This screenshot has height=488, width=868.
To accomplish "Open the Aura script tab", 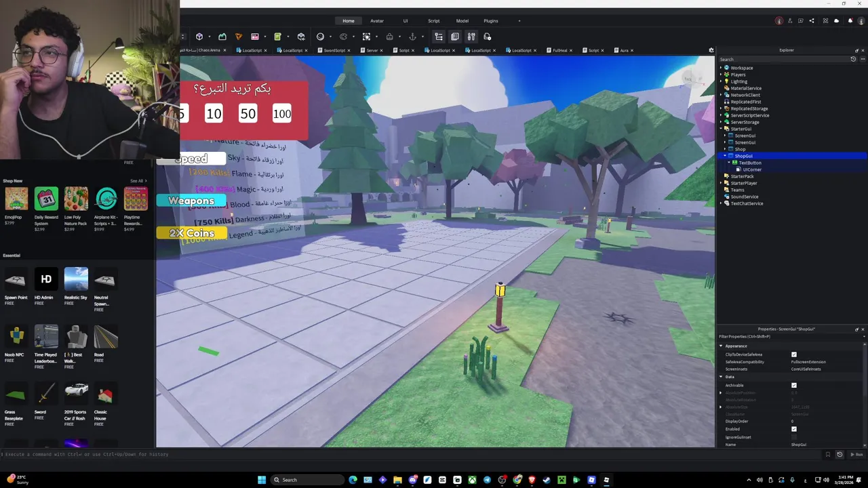I will [624, 50].
